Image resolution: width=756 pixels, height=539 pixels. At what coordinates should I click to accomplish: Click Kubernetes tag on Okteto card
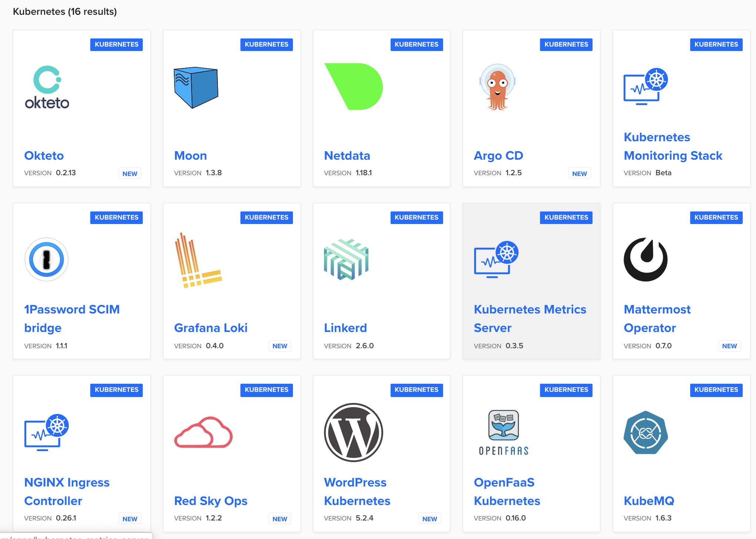pyautogui.click(x=117, y=44)
